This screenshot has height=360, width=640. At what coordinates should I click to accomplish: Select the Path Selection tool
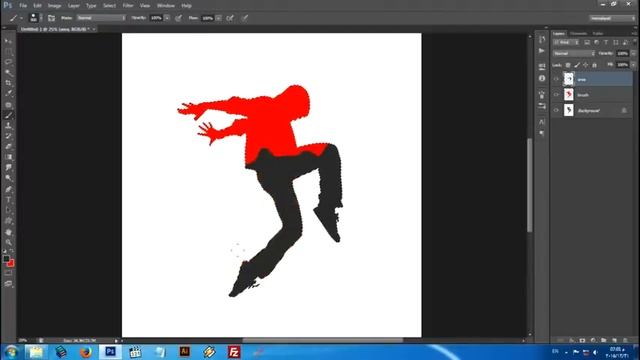click(8, 211)
